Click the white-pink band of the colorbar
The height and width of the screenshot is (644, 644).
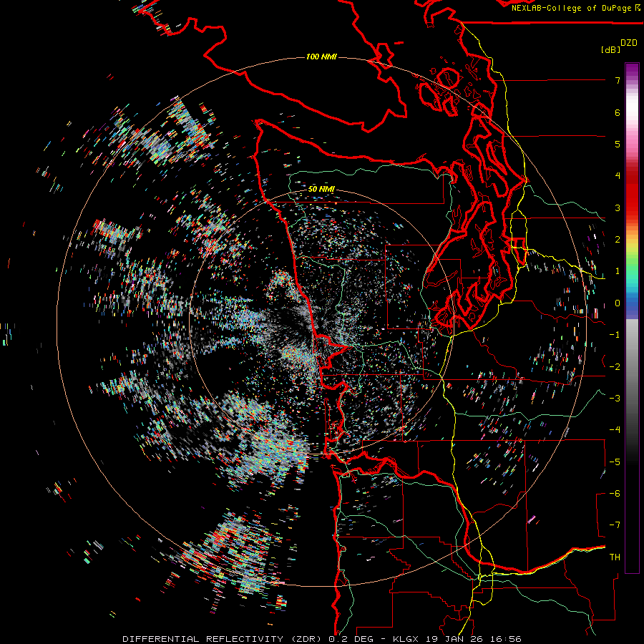(632, 115)
